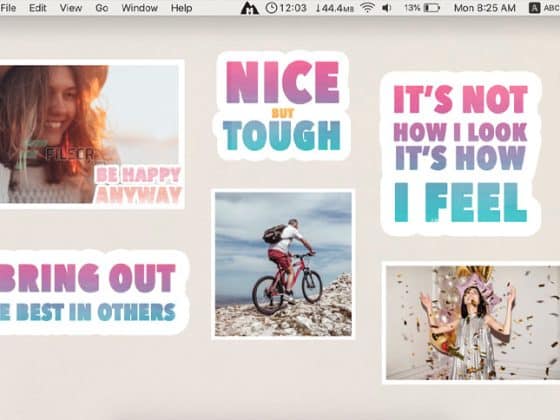Click the Mon 8:25 AM clock
This screenshot has height=420, width=560.
[x=485, y=8]
